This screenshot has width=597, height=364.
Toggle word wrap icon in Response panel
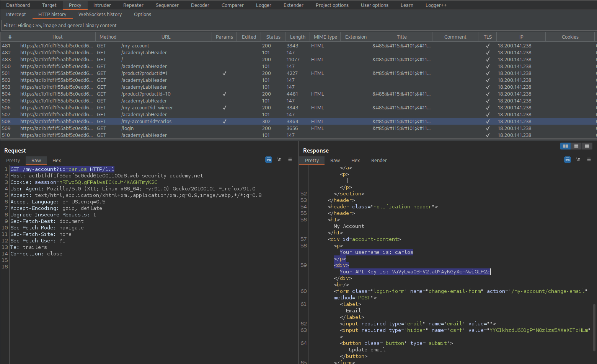(x=568, y=159)
